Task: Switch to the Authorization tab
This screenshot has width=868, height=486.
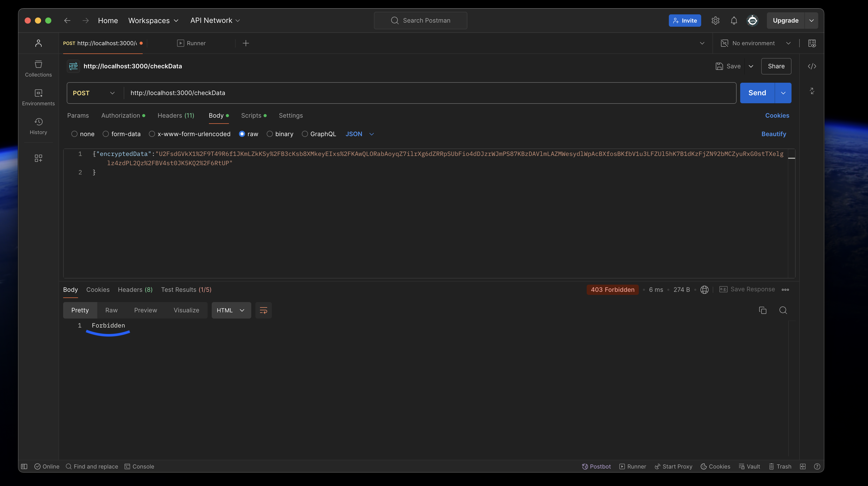Action: point(123,115)
